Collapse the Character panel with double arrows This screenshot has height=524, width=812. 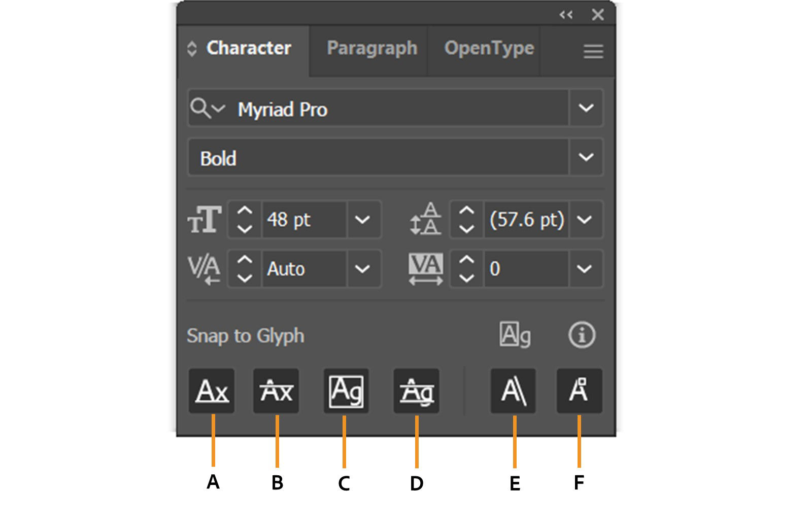click(565, 15)
